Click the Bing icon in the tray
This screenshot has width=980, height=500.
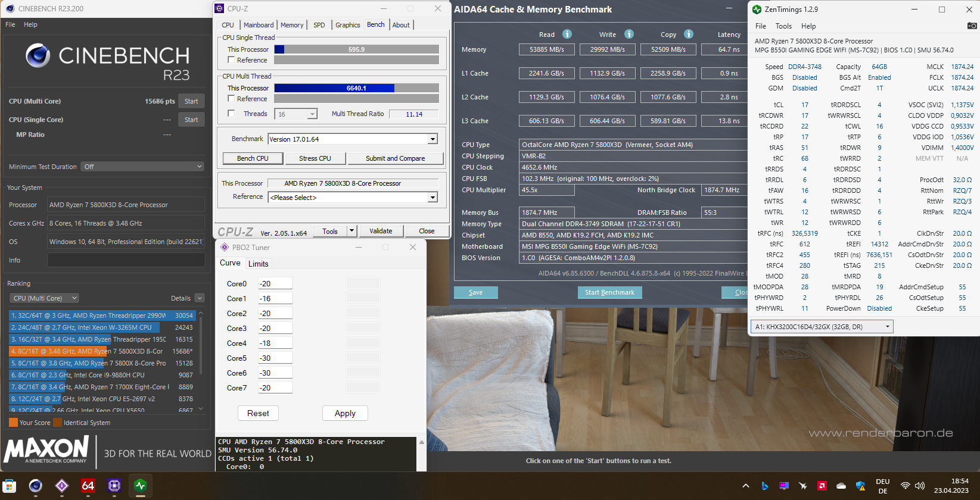765,486
